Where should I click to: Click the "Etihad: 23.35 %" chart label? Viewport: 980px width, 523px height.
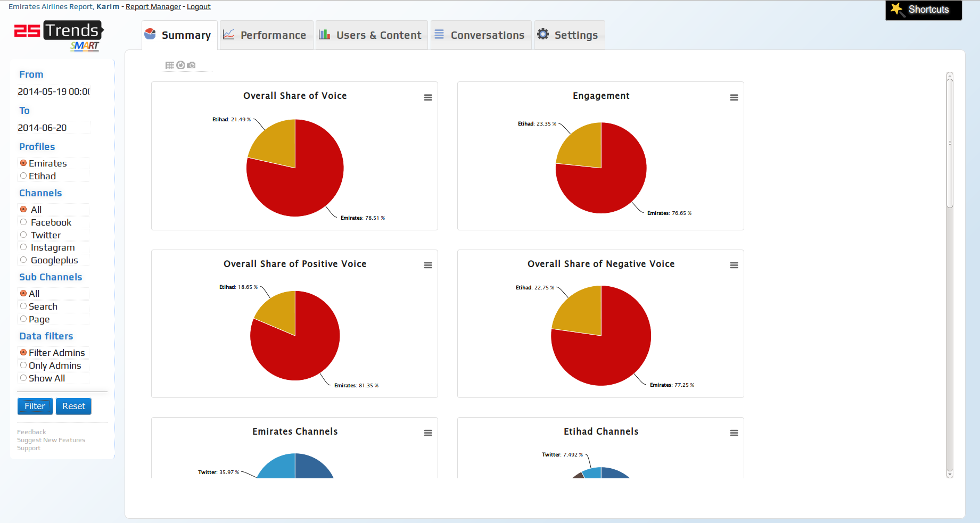point(537,123)
